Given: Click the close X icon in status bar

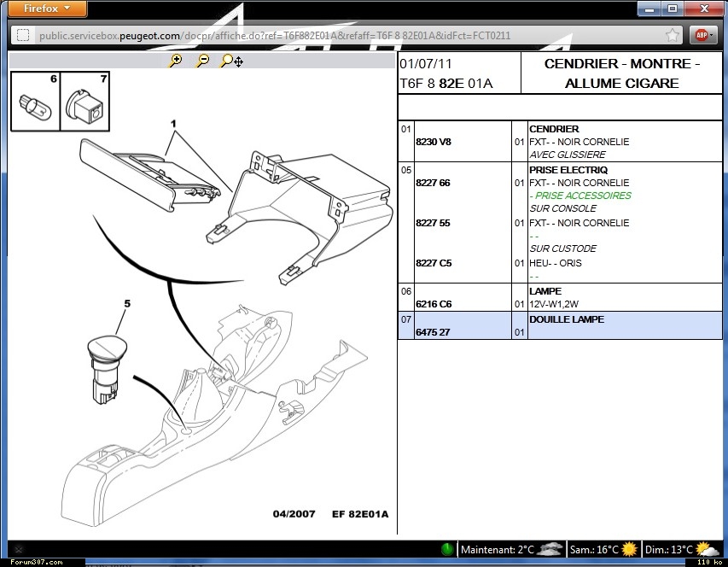Looking at the screenshot, I should coord(19,549).
